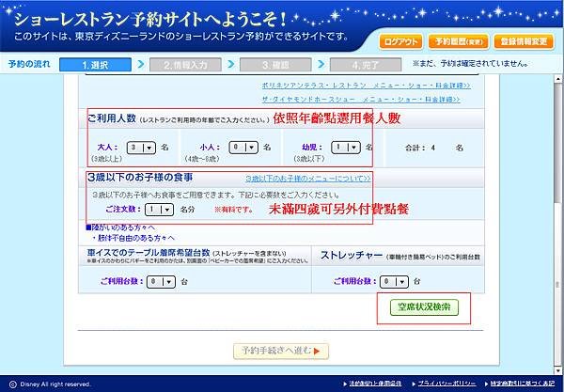
Task: Select step 1.選択 in reservation flow
Action: tap(95, 65)
